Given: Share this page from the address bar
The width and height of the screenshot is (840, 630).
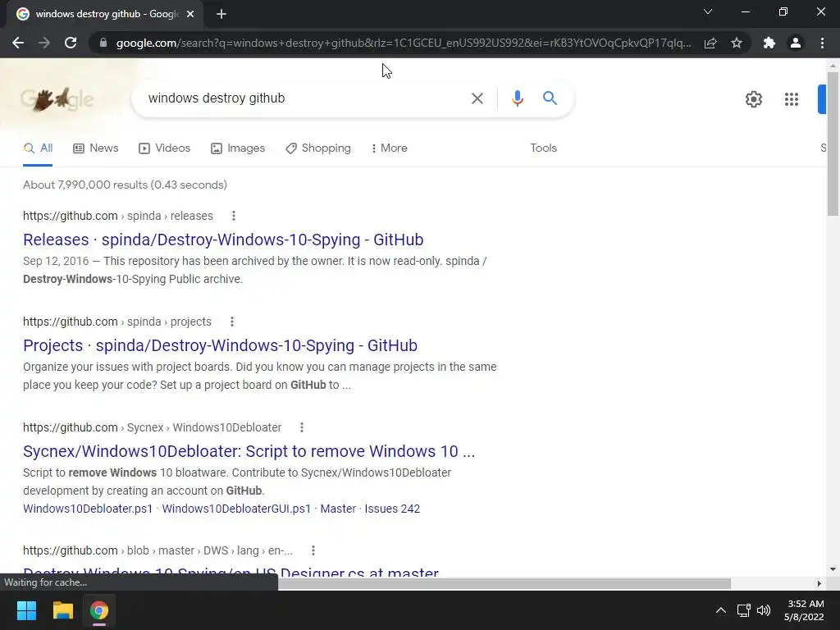Looking at the screenshot, I should [x=710, y=43].
